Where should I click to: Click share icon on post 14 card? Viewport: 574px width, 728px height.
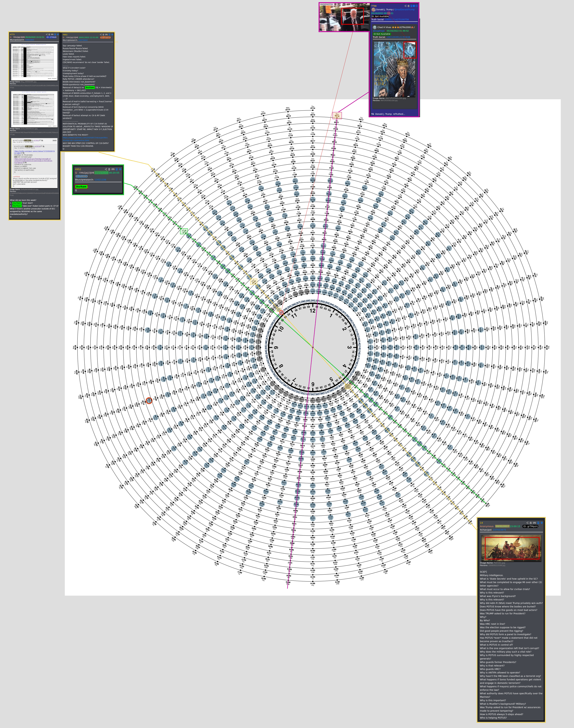pos(527,523)
